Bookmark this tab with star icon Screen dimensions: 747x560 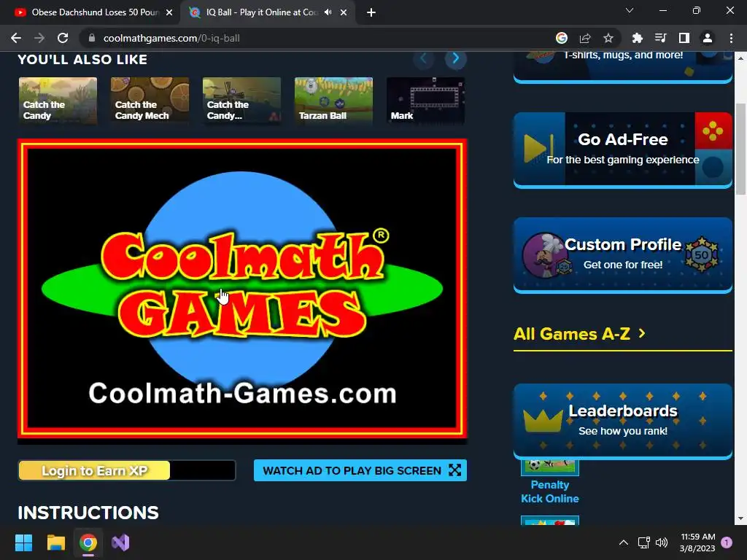608,38
